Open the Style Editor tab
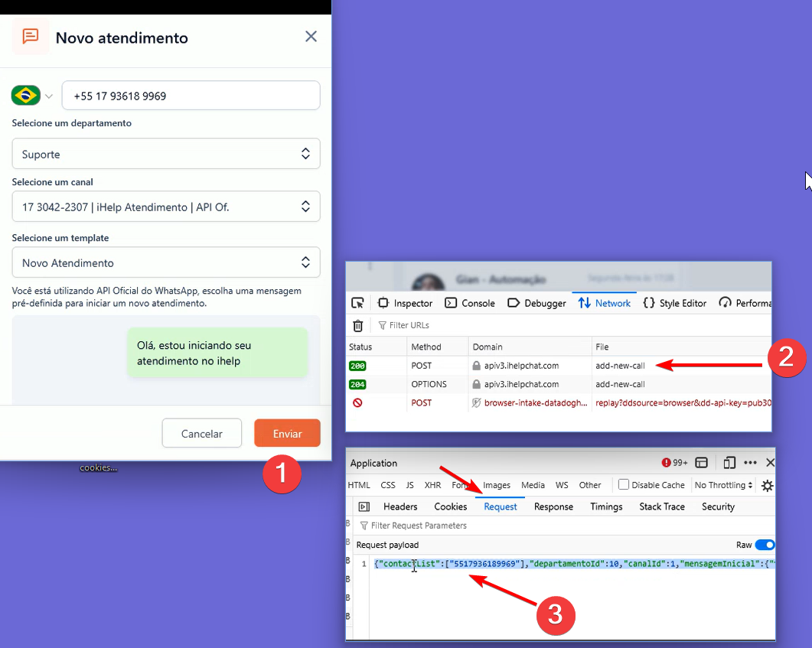 coord(675,303)
